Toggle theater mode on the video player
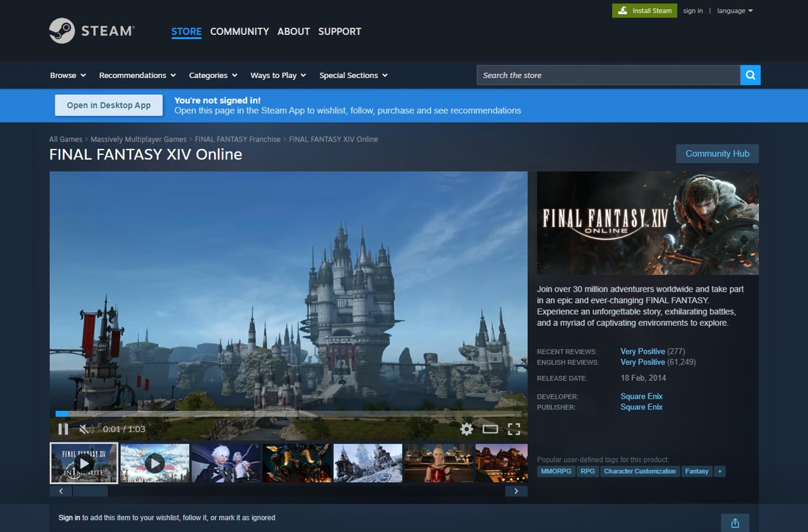The height and width of the screenshot is (532, 808). tap(490, 429)
